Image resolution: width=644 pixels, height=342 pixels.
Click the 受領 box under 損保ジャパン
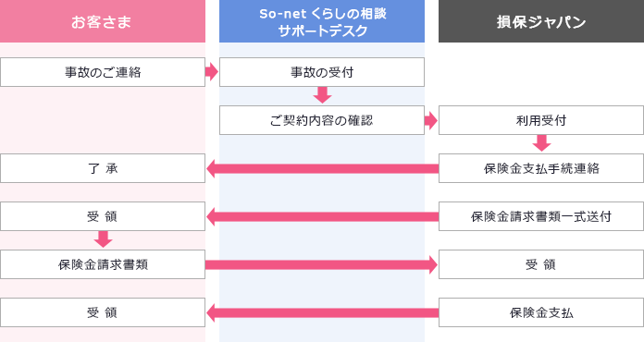[541, 264]
